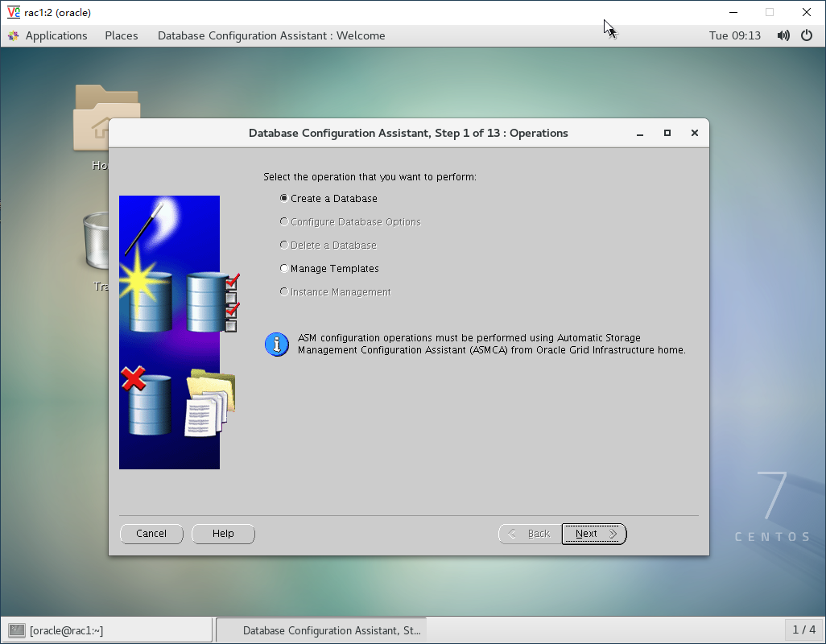Select Delete a Database radio option
This screenshot has height=644, width=826.
coord(284,245)
